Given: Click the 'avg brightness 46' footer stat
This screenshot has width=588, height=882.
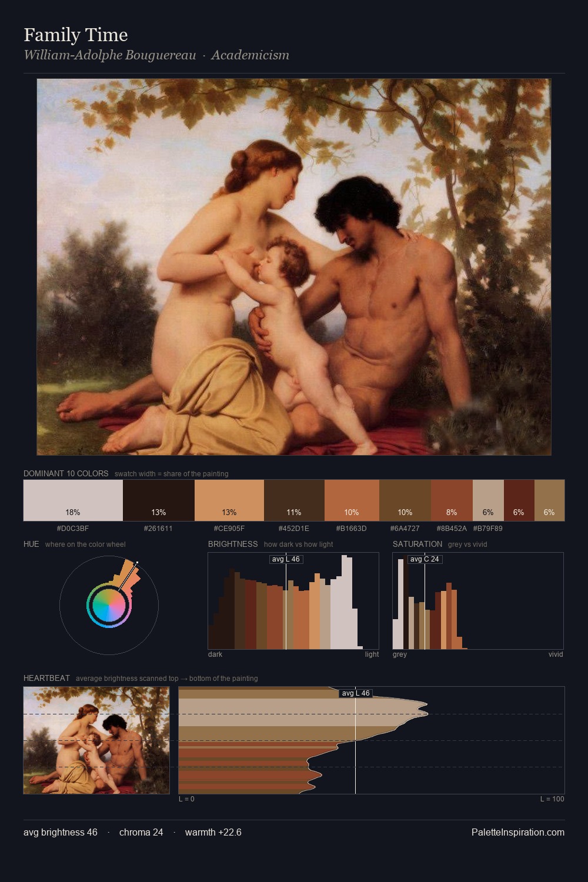Looking at the screenshot, I should coord(61,832).
